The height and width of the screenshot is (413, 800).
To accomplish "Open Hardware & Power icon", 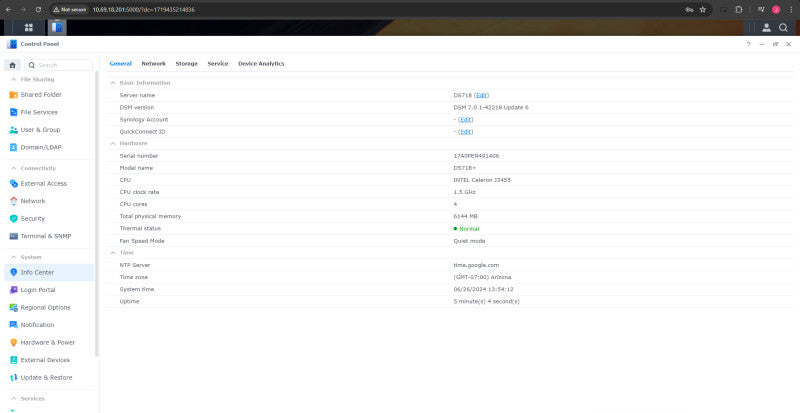I will pos(14,343).
